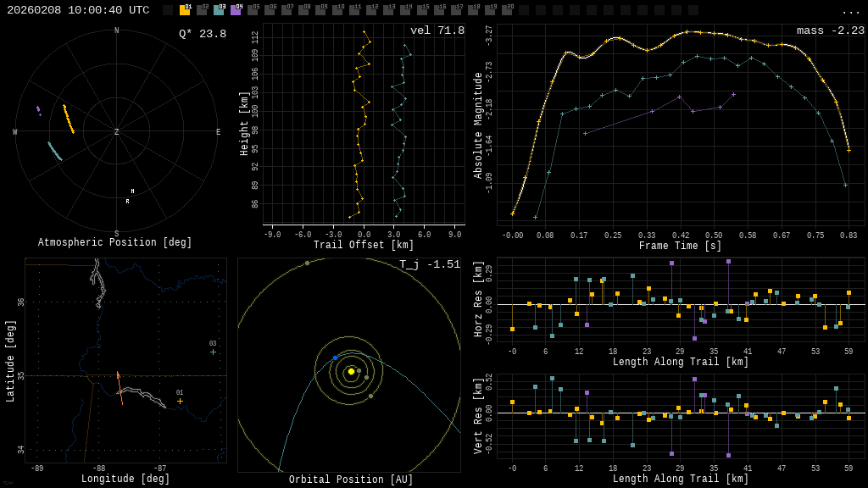Image resolution: width=868 pixels, height=488 pixels.
Task: Click the blue Earth marker in orbit plot
Action: (335, 358)
